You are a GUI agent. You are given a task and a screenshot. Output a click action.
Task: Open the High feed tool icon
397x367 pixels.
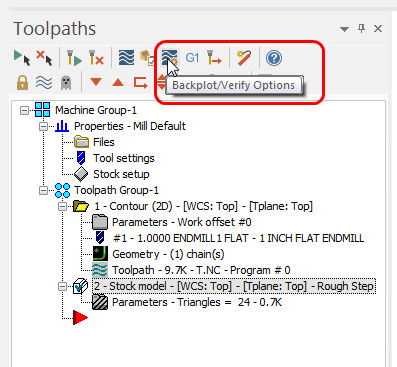[214, 58]
